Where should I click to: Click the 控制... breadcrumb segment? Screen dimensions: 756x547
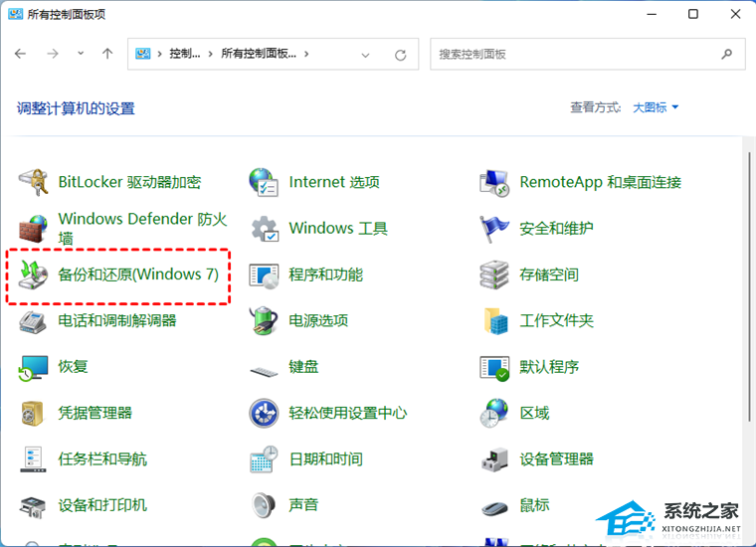[x=185, y=54]
